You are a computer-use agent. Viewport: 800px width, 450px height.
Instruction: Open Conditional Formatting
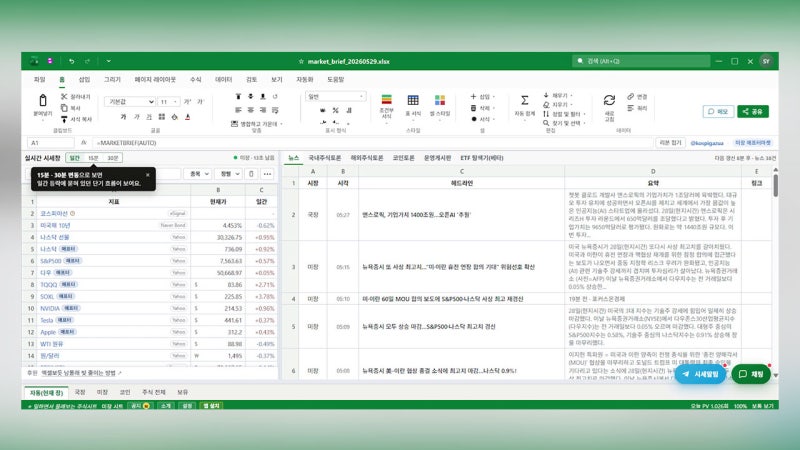386,106
